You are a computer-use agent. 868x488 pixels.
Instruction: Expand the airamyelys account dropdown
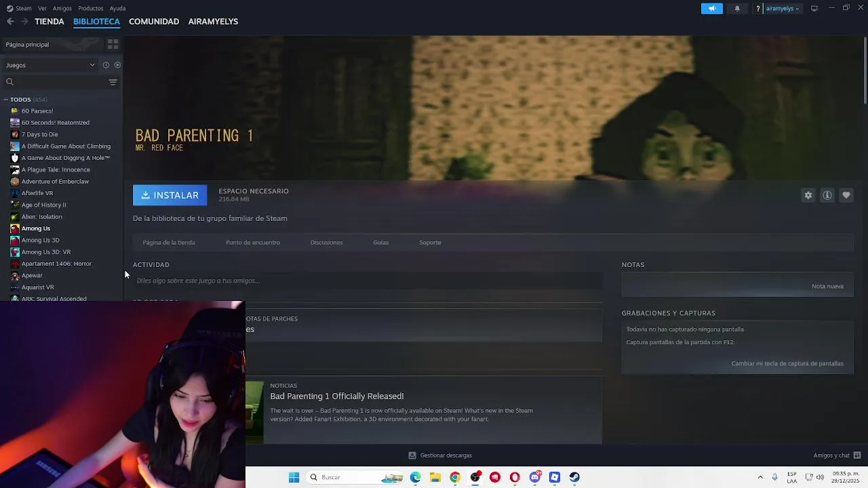point(783,8)
